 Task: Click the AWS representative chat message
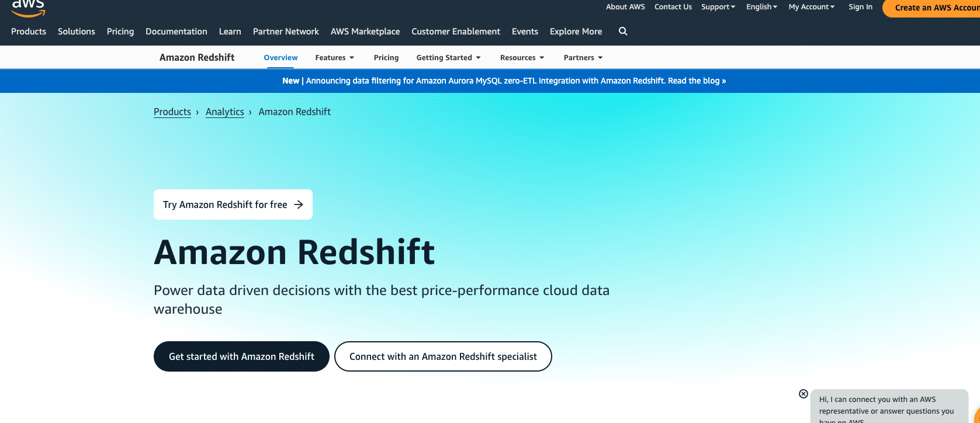coord(889,407)
